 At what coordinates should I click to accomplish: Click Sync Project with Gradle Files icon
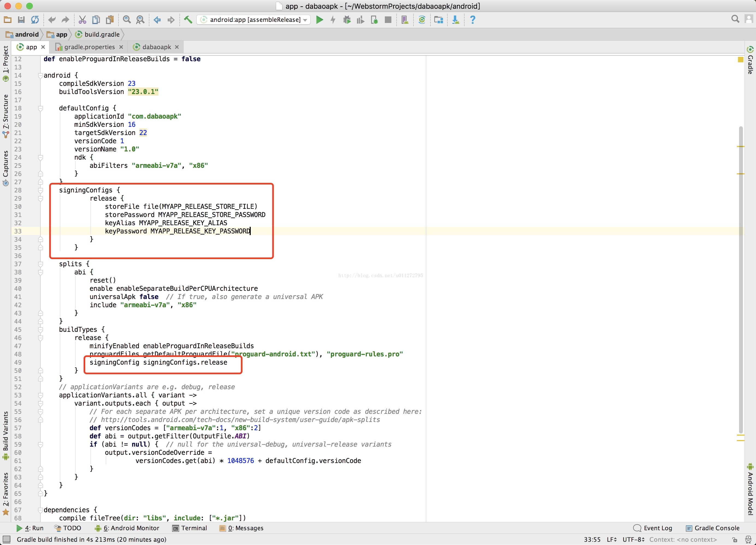422,20
